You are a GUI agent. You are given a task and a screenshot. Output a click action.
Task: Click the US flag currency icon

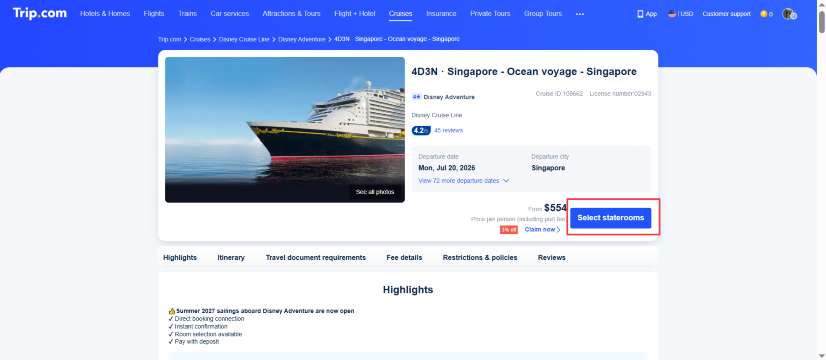click(672, 14)
